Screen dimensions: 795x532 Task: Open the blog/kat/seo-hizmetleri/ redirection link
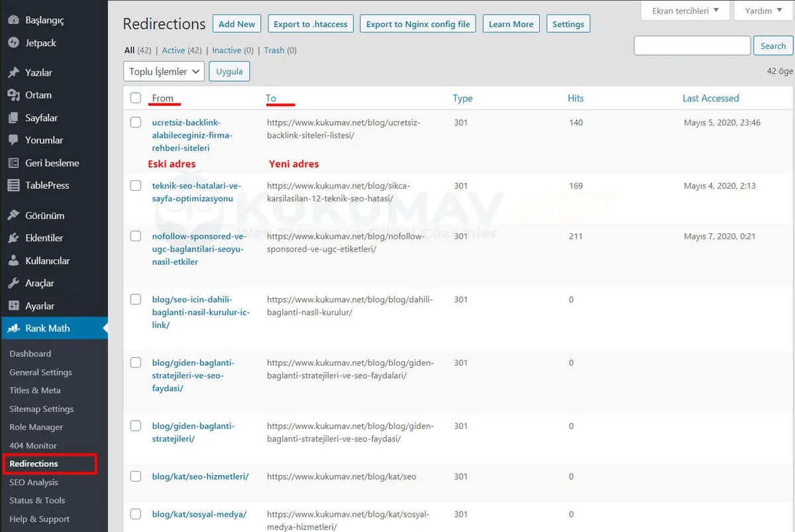200,476
